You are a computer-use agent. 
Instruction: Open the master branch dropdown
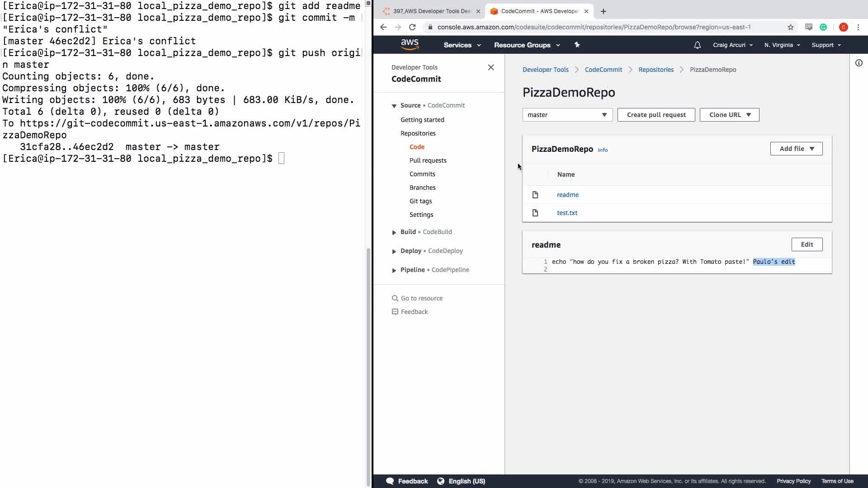point(567,115)
